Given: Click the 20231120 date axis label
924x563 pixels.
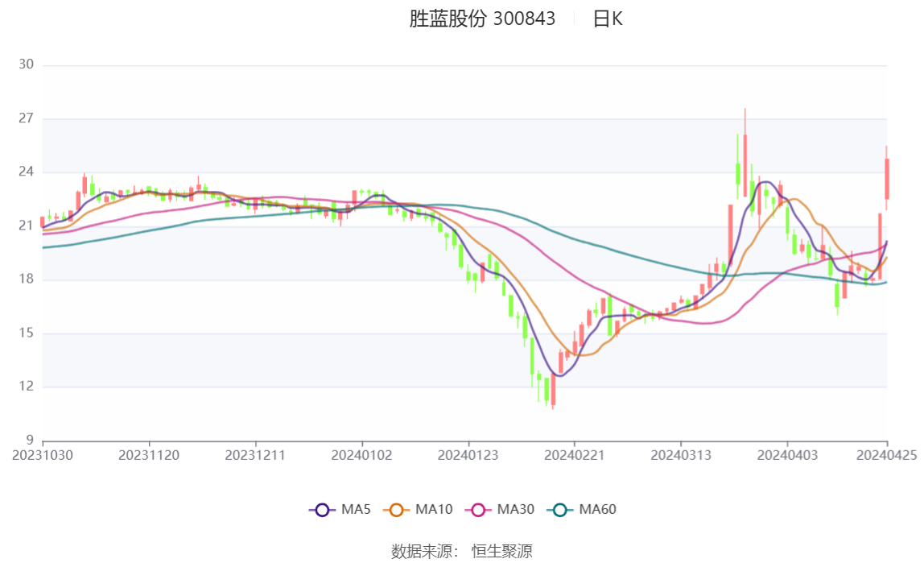Looking at the screenshot, I should click(x=148, y=455).
